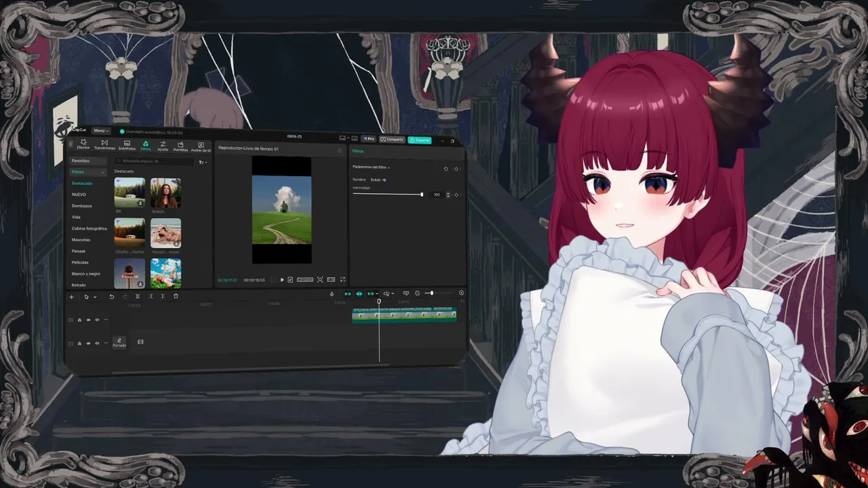The height and width of the screenshot is (488, 868).
Task: Open the Plantillas panel
Action: pyautogui.click(x=180, y=146)
